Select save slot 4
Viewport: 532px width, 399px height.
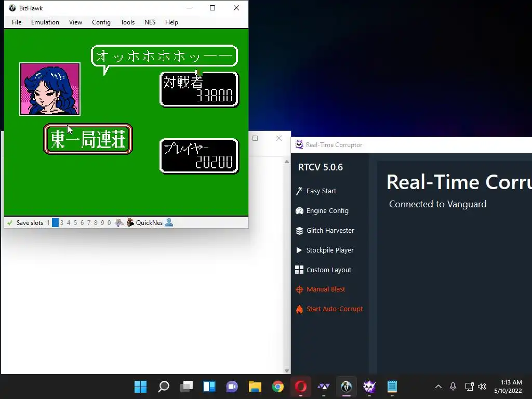pos(69,223)
